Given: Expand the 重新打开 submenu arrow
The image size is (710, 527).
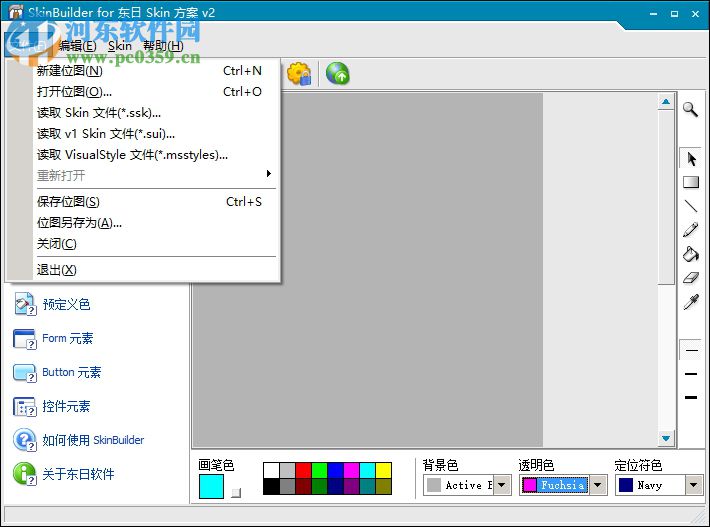Looking at the screenshot, I should 269,173.
